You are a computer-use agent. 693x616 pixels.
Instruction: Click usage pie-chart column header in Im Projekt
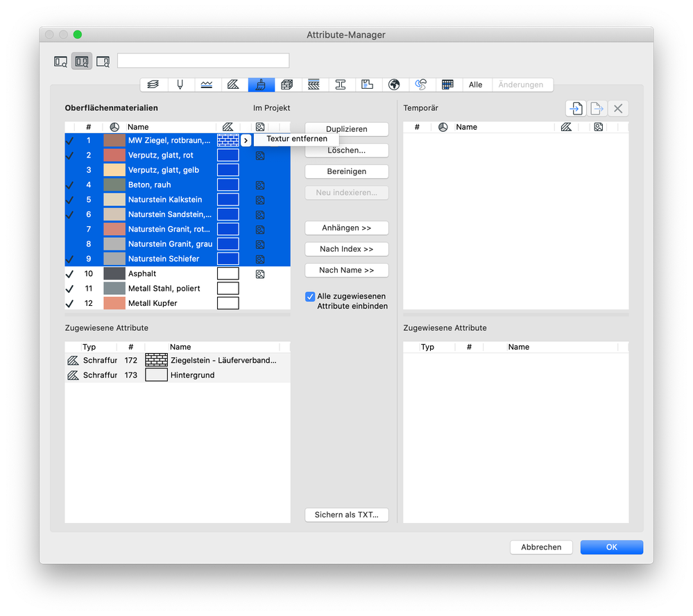point(114,127)
